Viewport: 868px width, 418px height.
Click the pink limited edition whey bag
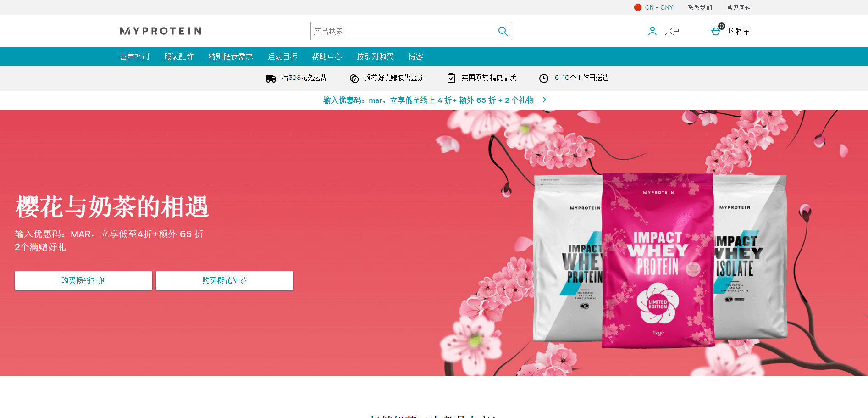click(x=658, y=260)
